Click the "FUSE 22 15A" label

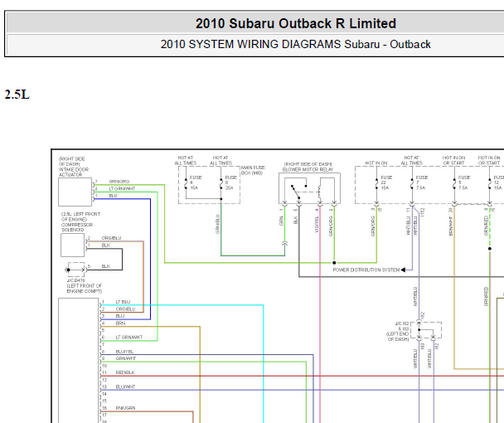pos(386,182)
